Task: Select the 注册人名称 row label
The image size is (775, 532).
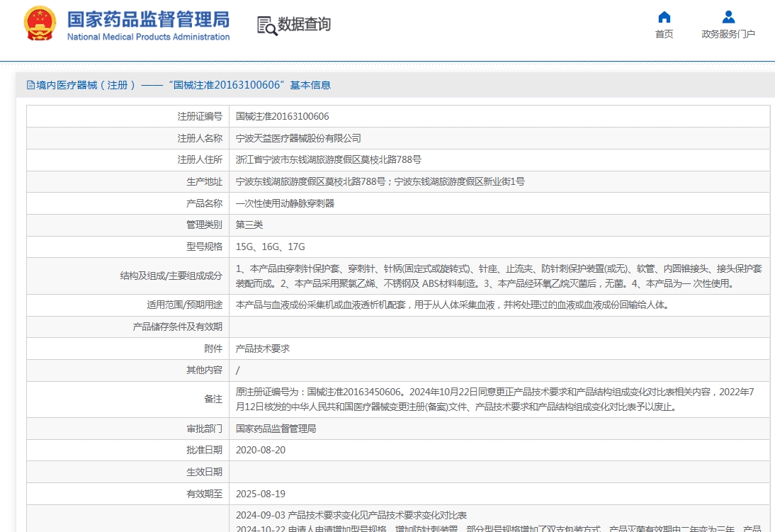Action: [x=200, y=138]
